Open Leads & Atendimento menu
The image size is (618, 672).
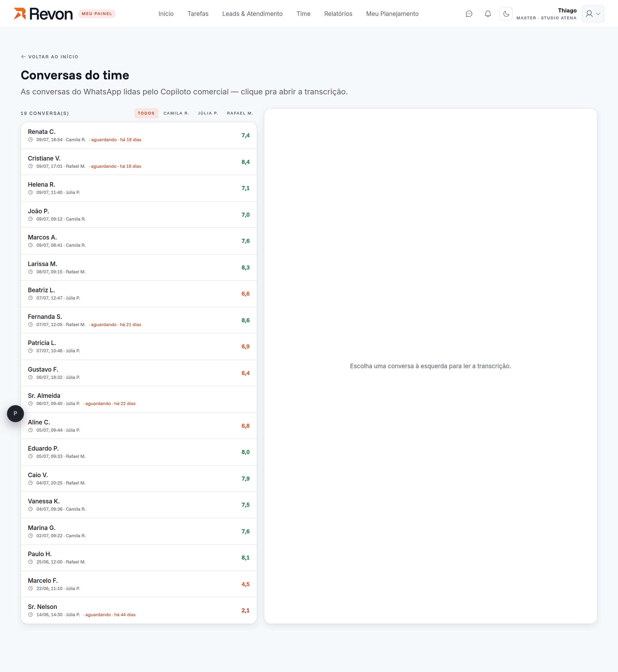click(x=252, y=14)
